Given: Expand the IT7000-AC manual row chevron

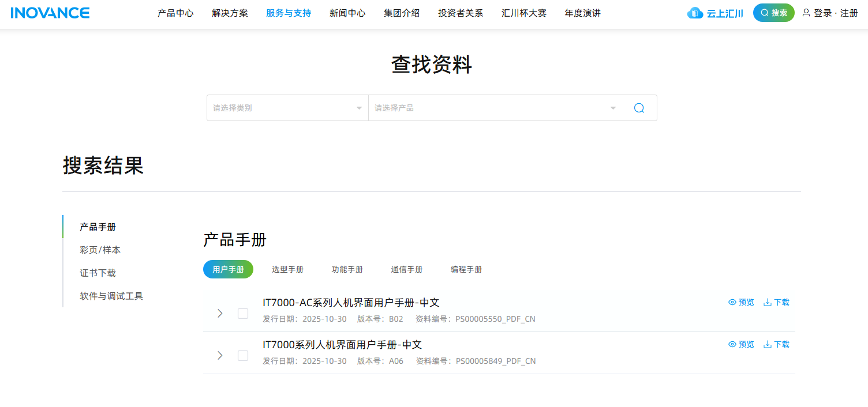Looking at the screenshot, I should (x=220, y=313).
